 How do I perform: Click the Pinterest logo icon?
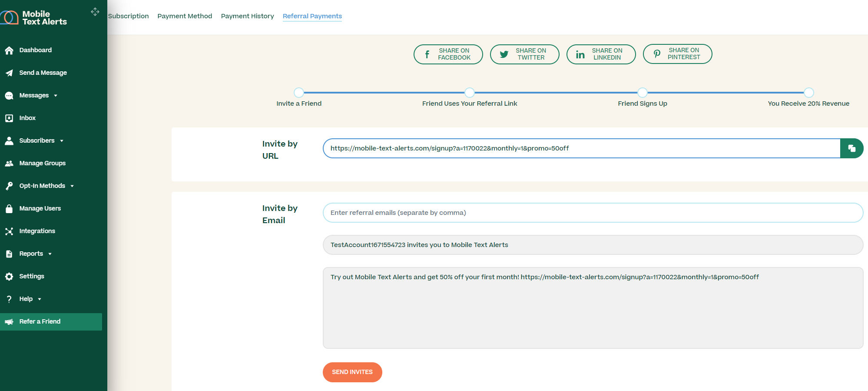tap(657, 54)
